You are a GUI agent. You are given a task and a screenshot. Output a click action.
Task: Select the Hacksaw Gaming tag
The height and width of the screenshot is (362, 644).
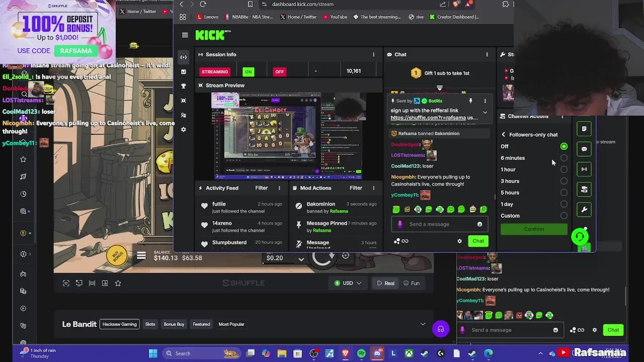click(119, 324)
